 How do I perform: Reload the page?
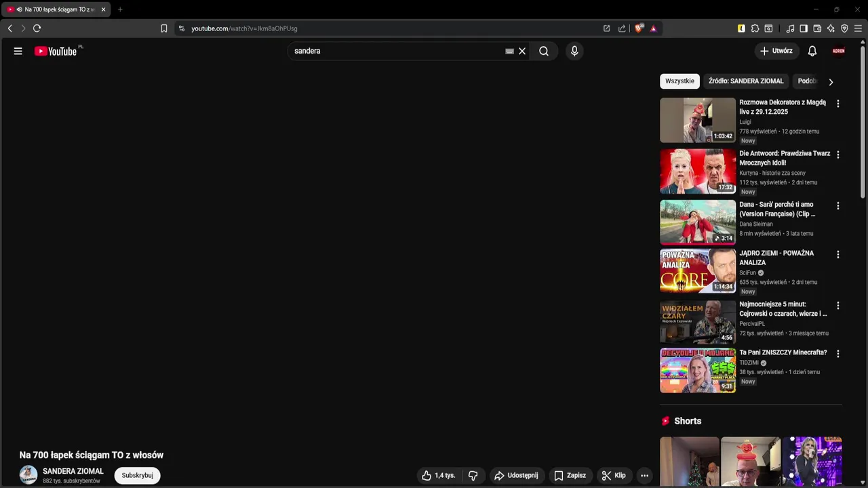[x=37, y=28]
